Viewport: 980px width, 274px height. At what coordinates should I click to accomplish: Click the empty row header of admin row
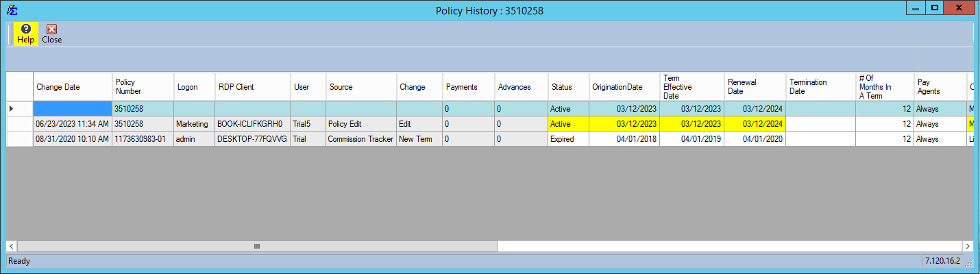pos(20,138)
